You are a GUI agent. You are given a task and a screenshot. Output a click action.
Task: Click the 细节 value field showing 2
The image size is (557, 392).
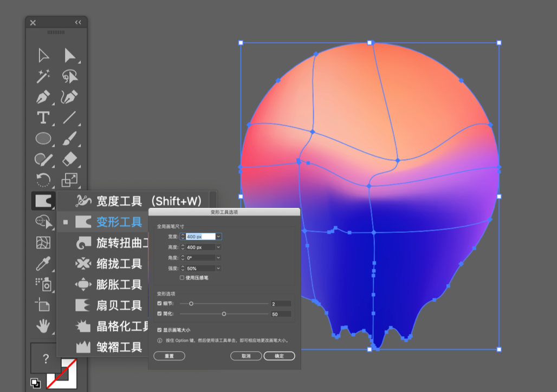tap(281, 304)
